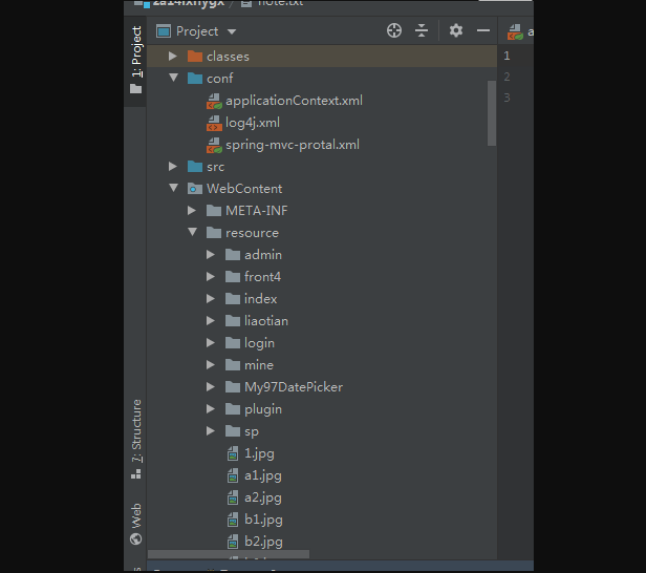
Task: Collapse the WebContent folder arrow
Action: click(173, 188)
